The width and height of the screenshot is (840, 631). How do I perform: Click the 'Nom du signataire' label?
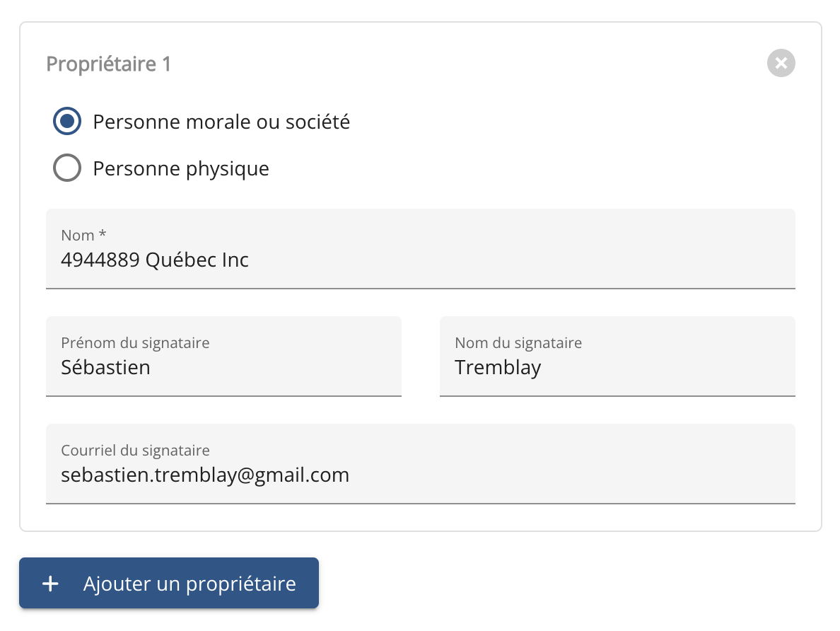tap(518, 343)
